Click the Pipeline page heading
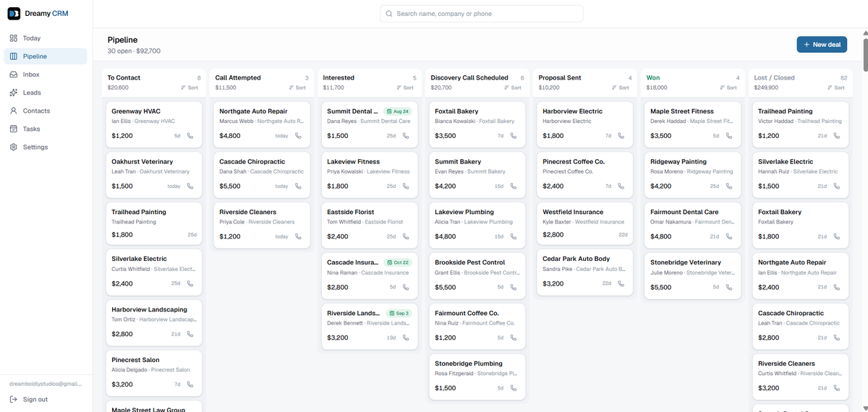This screenshot has width=868, height=412. tap(122, 40)
